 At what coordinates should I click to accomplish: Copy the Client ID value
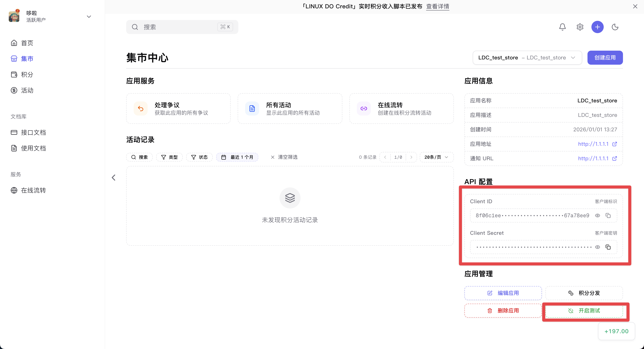point(608,215)
